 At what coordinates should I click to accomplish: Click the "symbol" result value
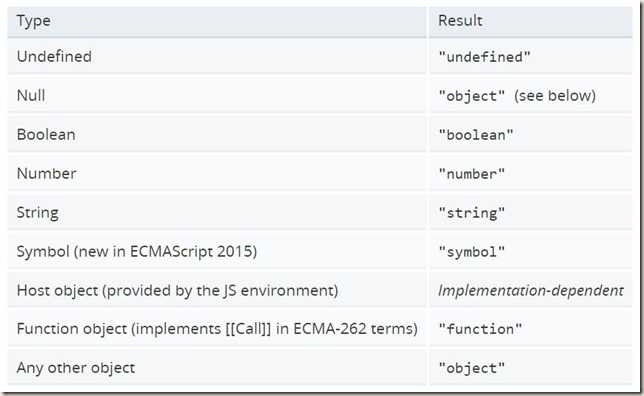coord(472,252)
